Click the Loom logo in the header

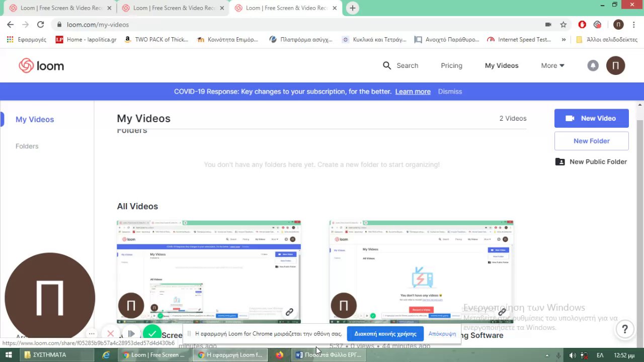41,66
